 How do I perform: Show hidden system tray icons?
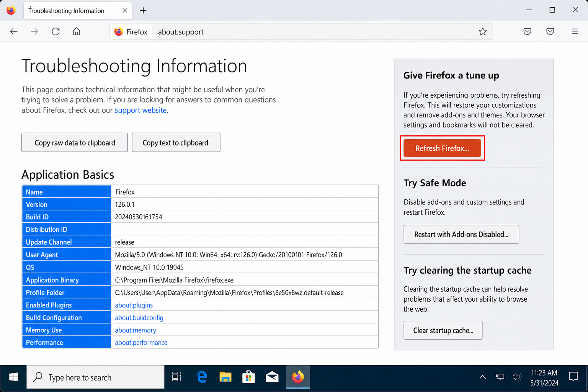point(483,377)
